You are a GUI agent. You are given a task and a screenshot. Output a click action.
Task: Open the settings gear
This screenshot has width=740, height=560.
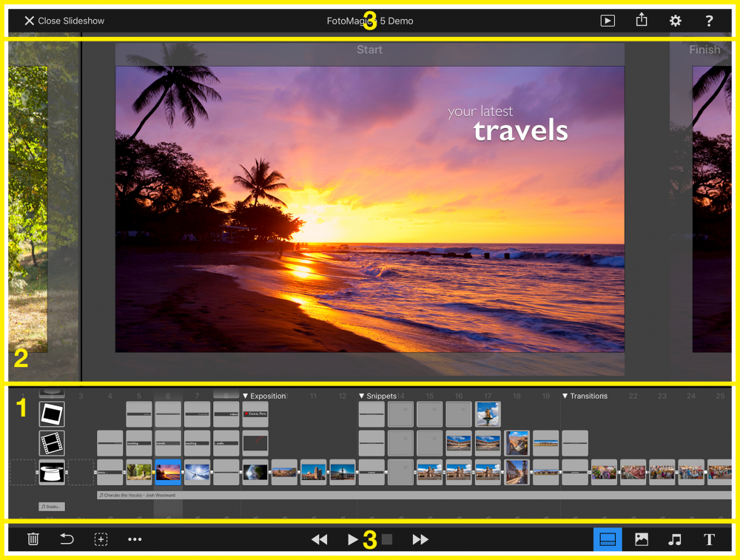coord(676,21)
